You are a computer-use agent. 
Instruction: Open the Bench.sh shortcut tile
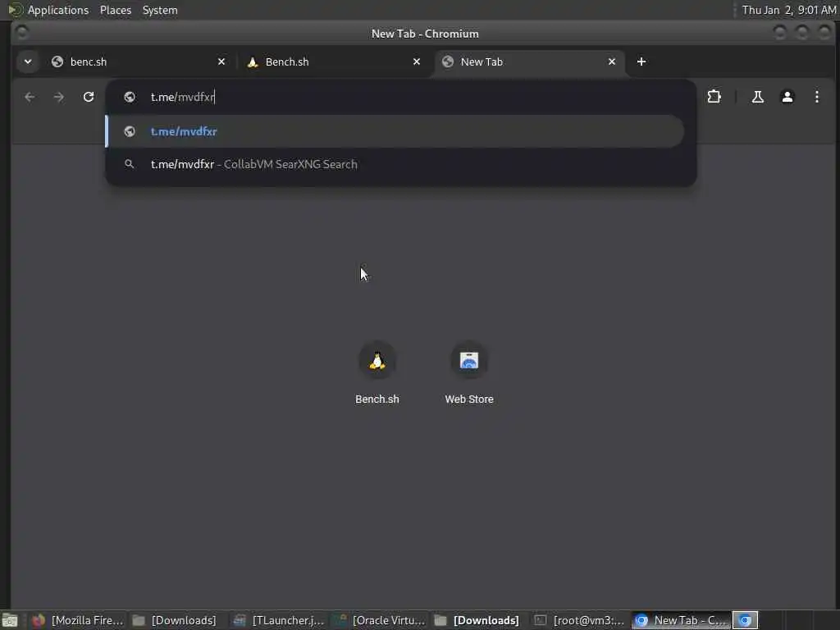point(377,373)
